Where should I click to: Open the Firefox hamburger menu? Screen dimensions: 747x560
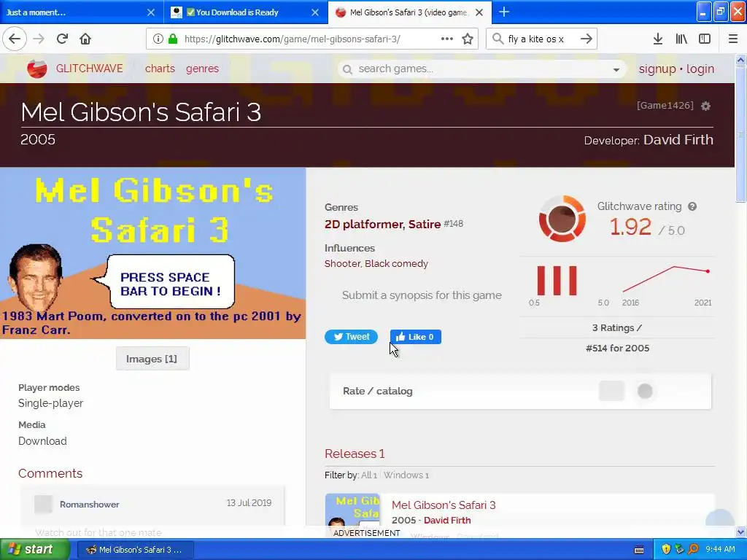coord(733,39)
